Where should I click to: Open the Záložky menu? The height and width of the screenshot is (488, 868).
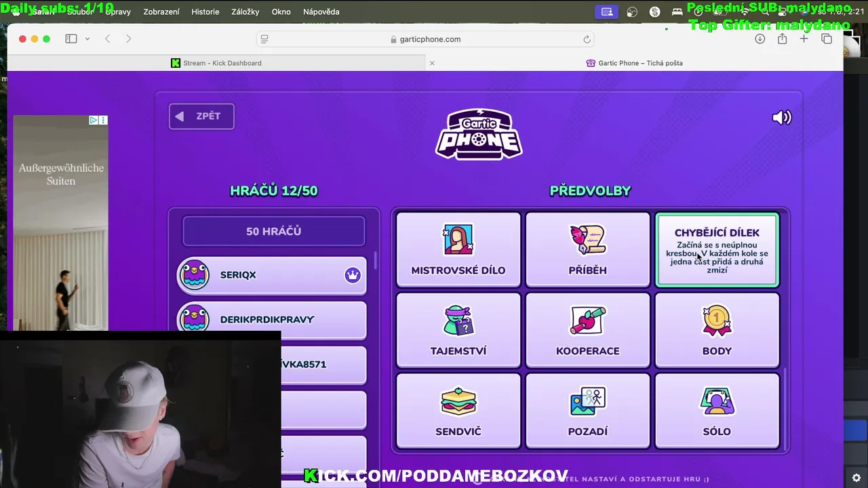(x=245, y=12)
